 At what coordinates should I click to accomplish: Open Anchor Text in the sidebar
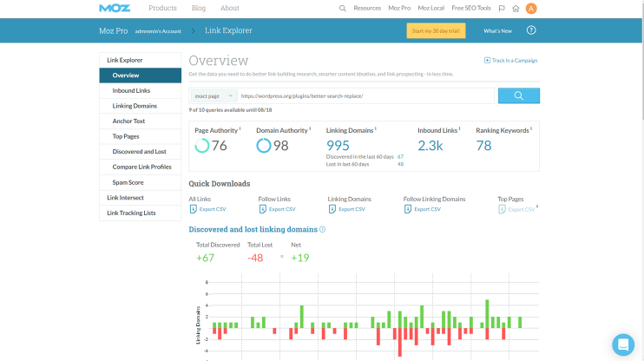pos(140,121)
